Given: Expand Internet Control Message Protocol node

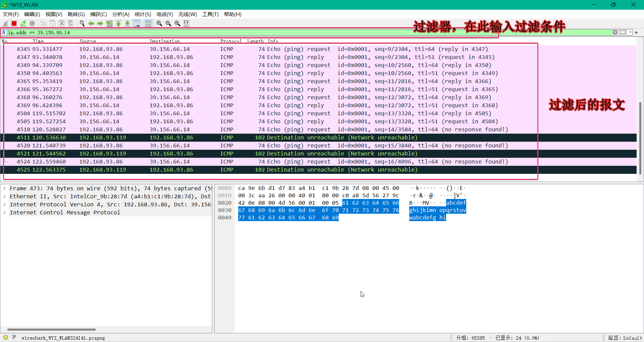Looking at the screenshot, I should (4, 212).
